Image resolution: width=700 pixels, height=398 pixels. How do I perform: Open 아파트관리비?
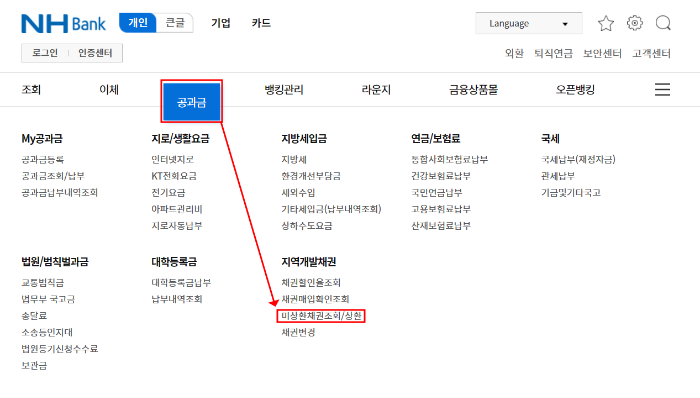pyautogui.click(x=177, y=209)
